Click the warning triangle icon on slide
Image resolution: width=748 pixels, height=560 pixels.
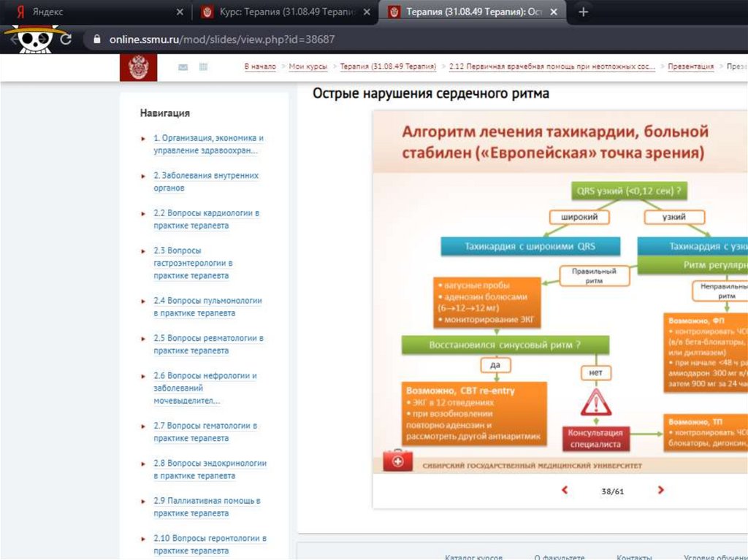click(x=596, y=402)
